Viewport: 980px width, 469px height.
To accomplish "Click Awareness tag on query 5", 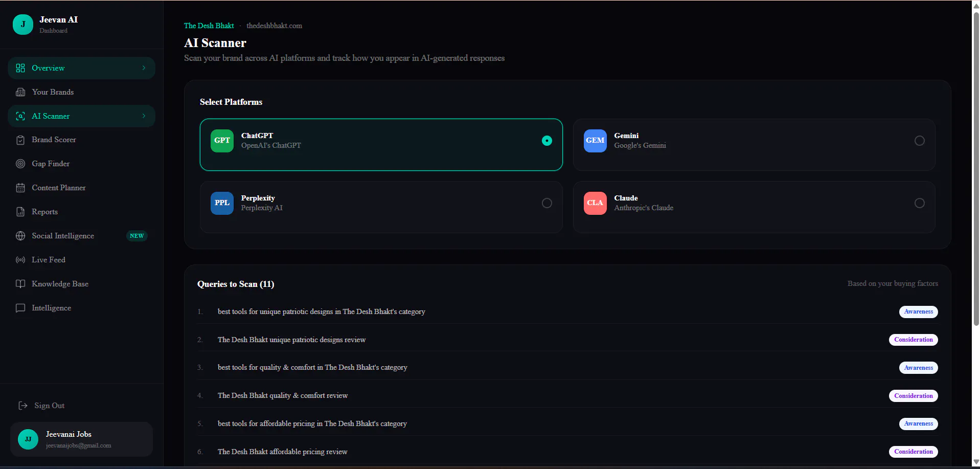I will [919, 423].
